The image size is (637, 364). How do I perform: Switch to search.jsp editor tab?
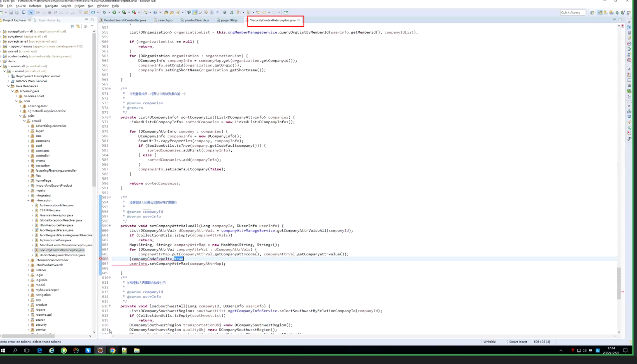point(163,20)
